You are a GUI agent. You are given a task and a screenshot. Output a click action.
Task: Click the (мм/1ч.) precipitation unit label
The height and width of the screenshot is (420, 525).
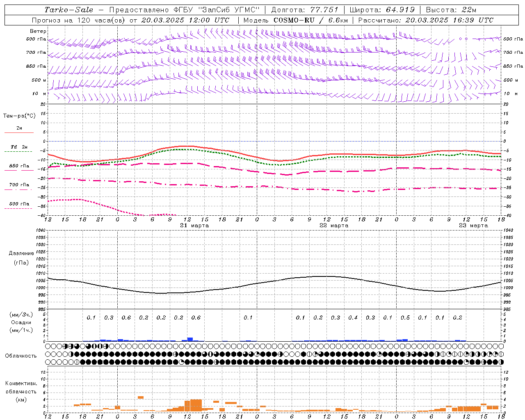(x=21, y=330)
